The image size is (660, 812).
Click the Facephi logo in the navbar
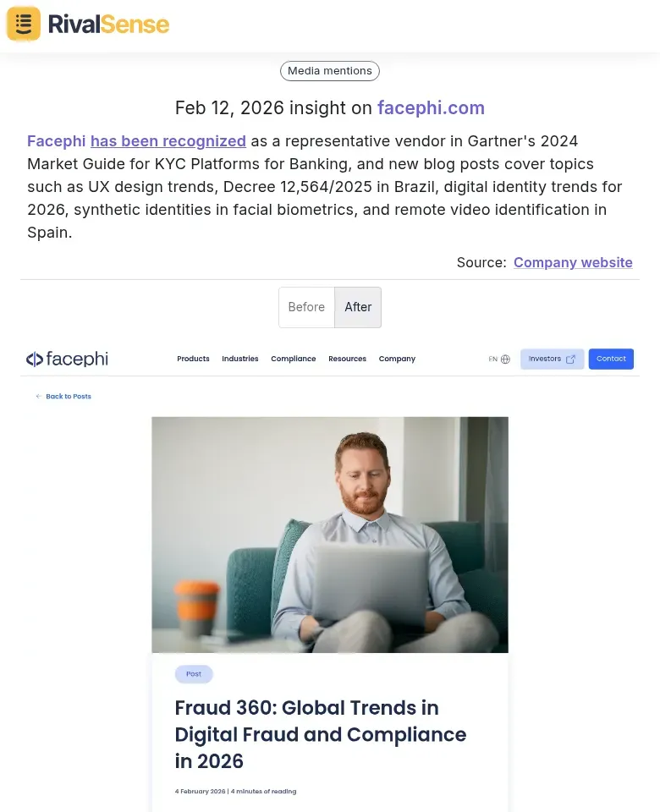pos(67,359)
